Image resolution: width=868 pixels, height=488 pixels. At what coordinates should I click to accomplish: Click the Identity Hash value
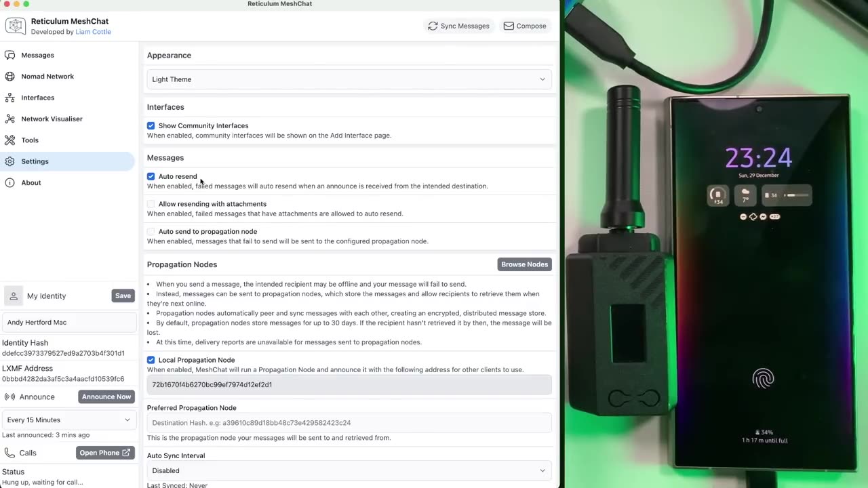63,353
